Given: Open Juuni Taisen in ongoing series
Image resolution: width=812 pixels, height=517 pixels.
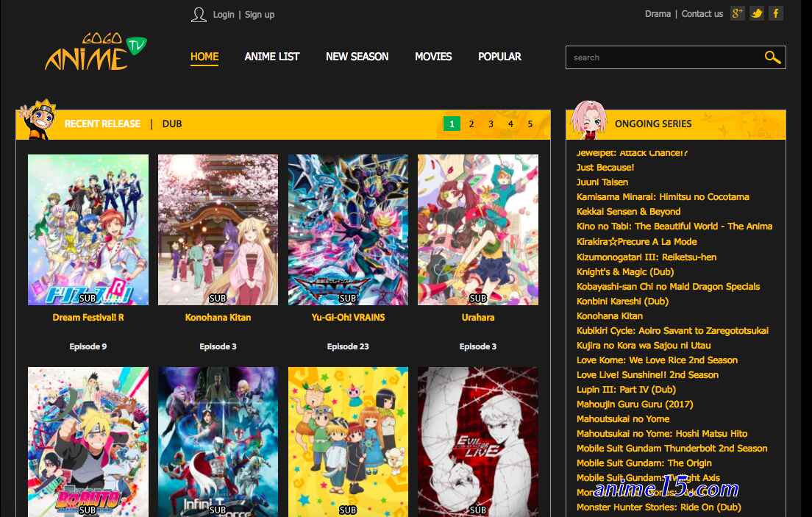Looking at the screenshot, I should [602, 182].
